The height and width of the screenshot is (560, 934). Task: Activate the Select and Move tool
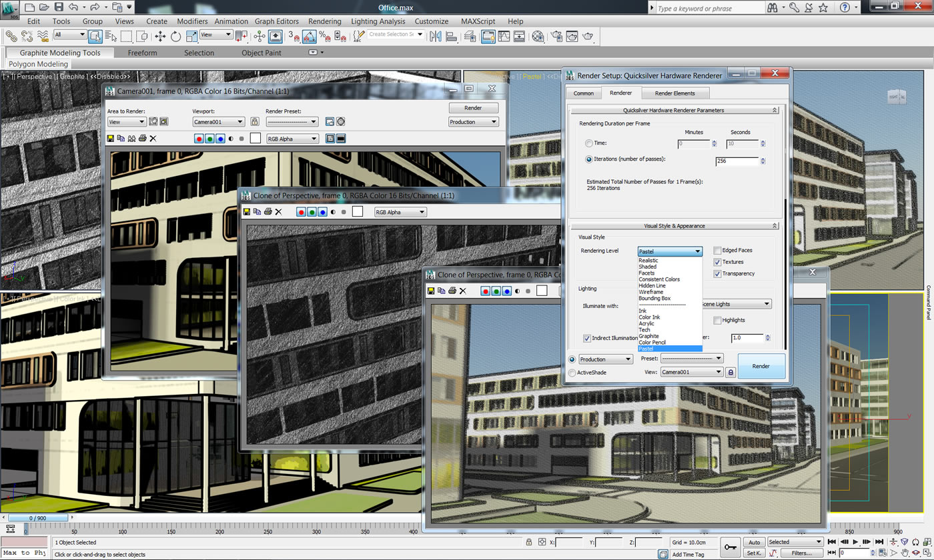point(160,36)
